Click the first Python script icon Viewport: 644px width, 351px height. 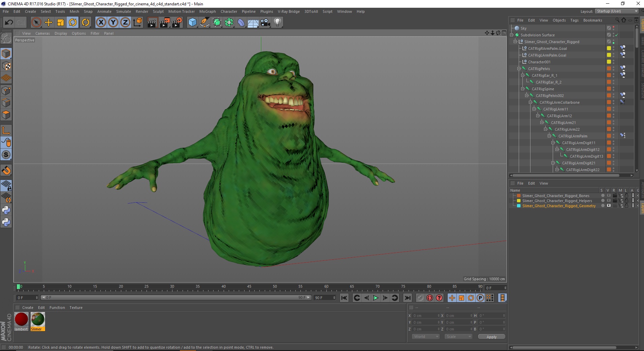coord(6,210)
